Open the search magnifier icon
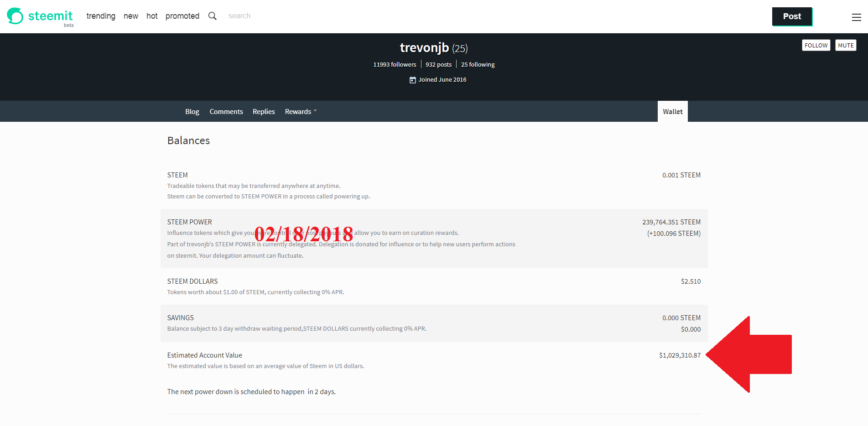Screen dimensions: 868x426 click(213, 16)
